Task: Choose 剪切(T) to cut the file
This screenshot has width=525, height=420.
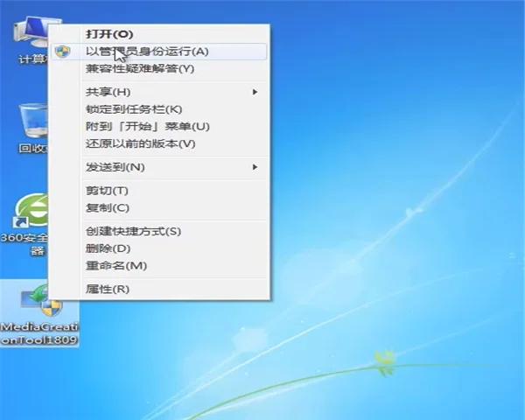Action: tap(107, 191)
